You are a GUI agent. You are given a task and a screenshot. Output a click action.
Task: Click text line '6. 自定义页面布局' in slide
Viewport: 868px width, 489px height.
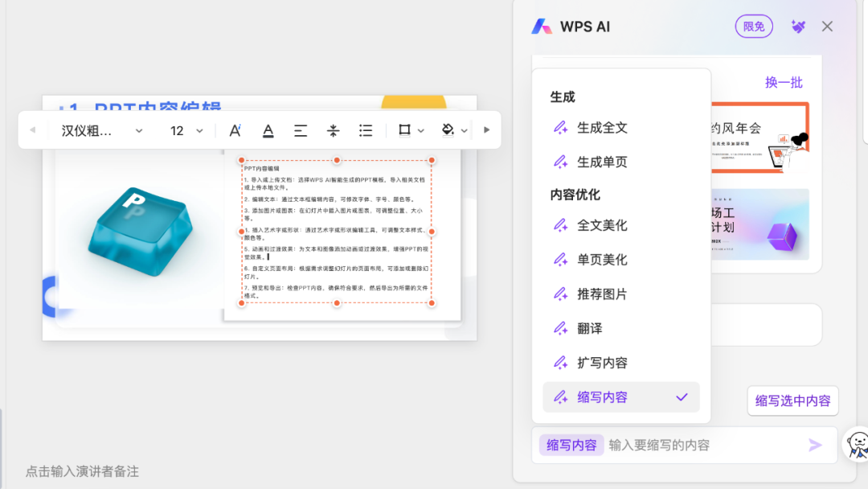337,273
